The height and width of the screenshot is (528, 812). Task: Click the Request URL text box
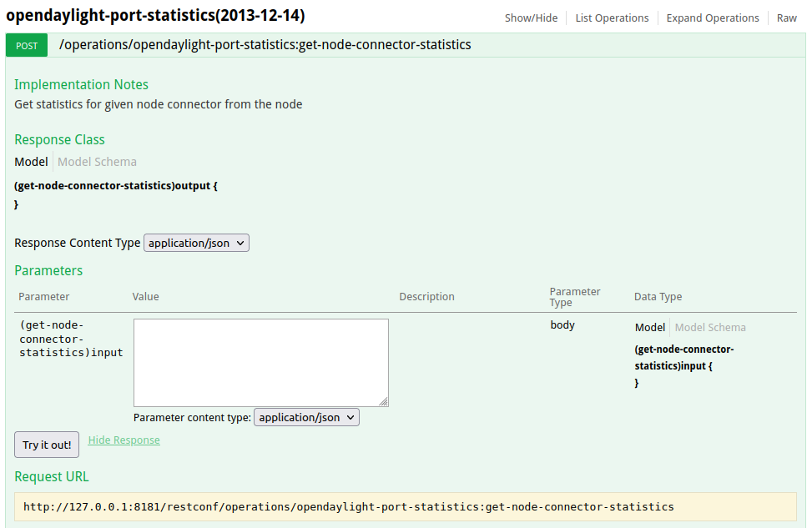[406, 506]
